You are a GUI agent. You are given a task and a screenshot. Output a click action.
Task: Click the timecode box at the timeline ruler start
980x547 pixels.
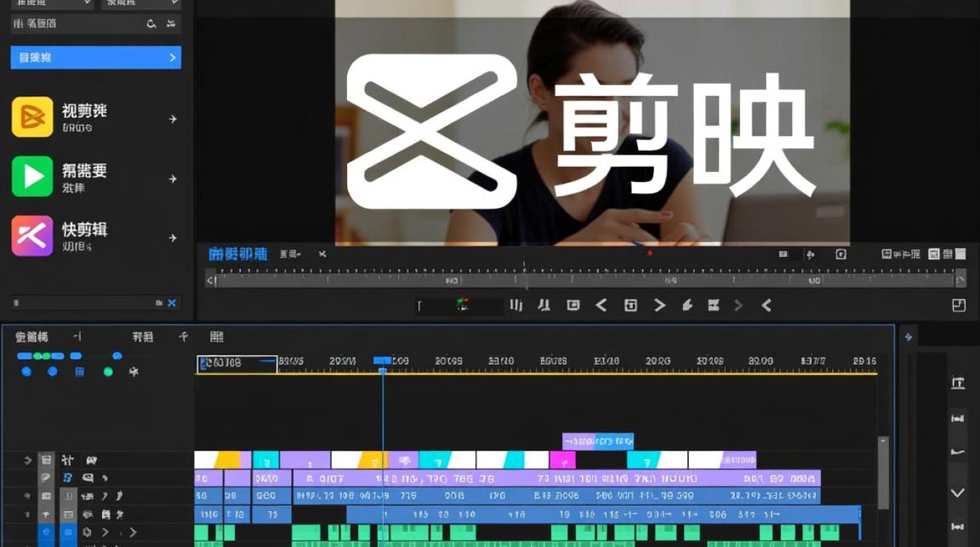(237, 364)
